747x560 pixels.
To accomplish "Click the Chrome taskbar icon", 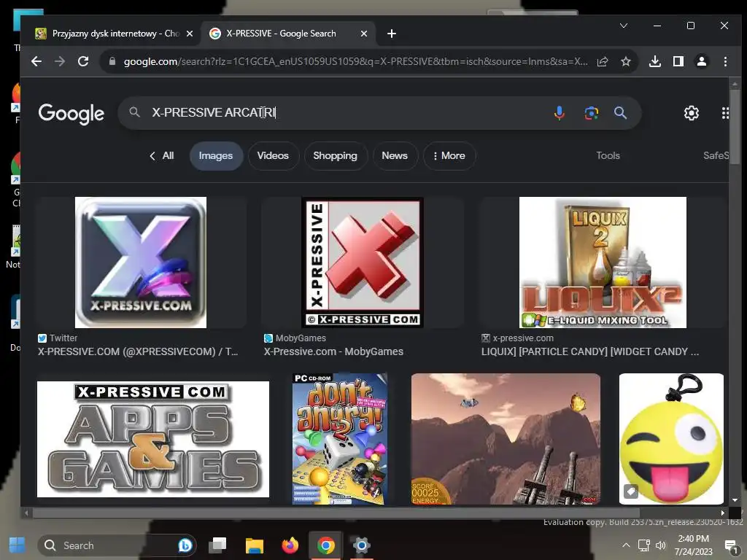I will pyautogui.click(x=326, y=545).
